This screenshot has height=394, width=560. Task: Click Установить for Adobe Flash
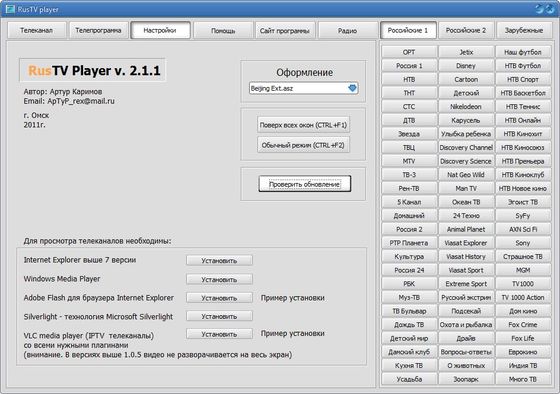click(219, 298)
